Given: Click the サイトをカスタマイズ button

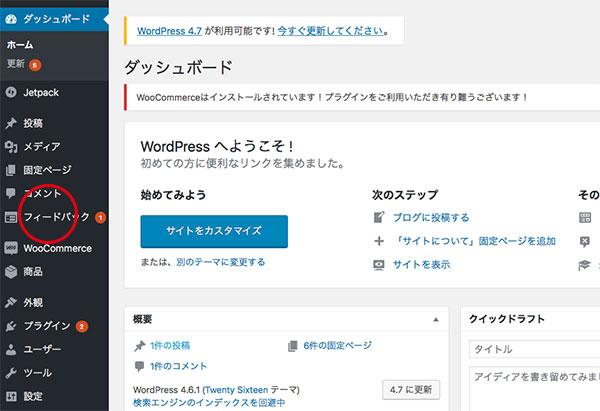Looking at the screenshot, I should click(x=214, y=231).
